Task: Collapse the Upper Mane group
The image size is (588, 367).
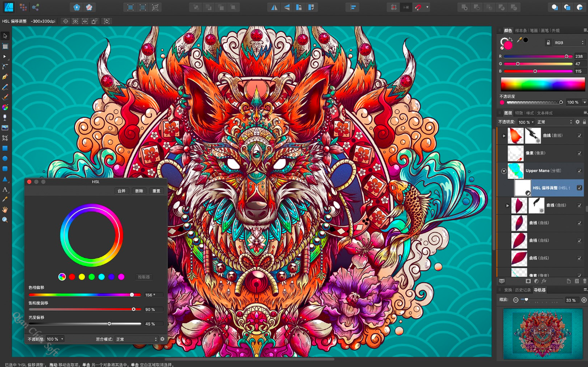Action: pyautogui.click(x=504, y=171)
